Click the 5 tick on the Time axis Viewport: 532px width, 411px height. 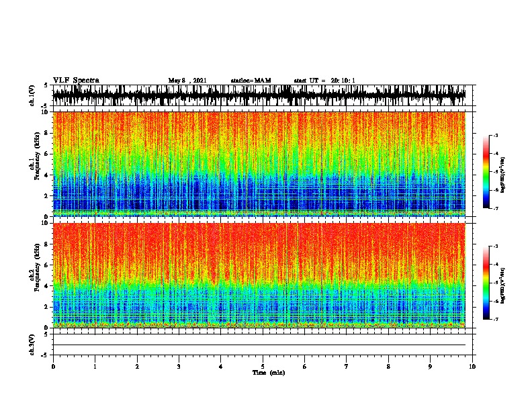pos(263,367)
